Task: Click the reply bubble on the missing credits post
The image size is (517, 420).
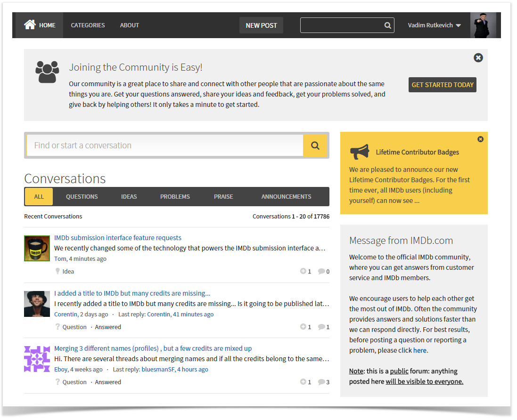Action: click(x=321, y=327)
